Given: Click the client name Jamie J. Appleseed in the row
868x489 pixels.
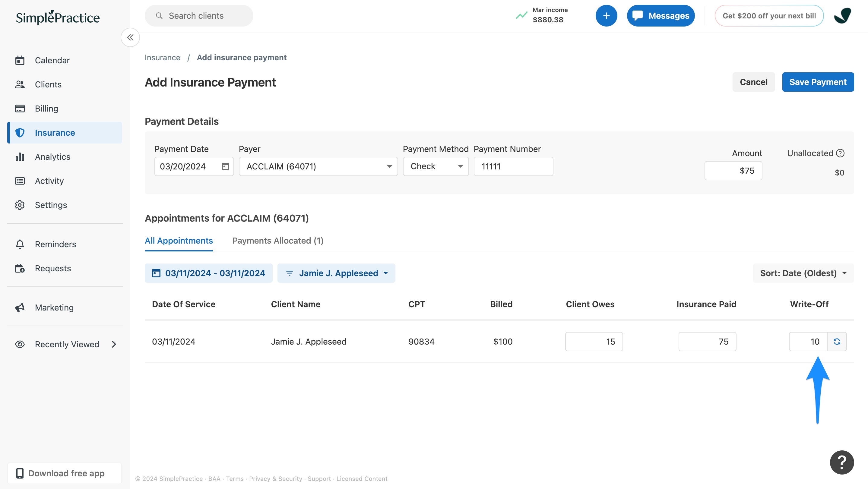Looking at the screenshot, I should (x=308, y=342).
